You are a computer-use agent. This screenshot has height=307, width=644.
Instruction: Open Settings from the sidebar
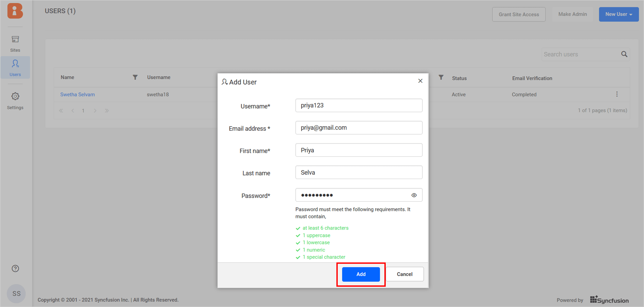coord(15,101)
